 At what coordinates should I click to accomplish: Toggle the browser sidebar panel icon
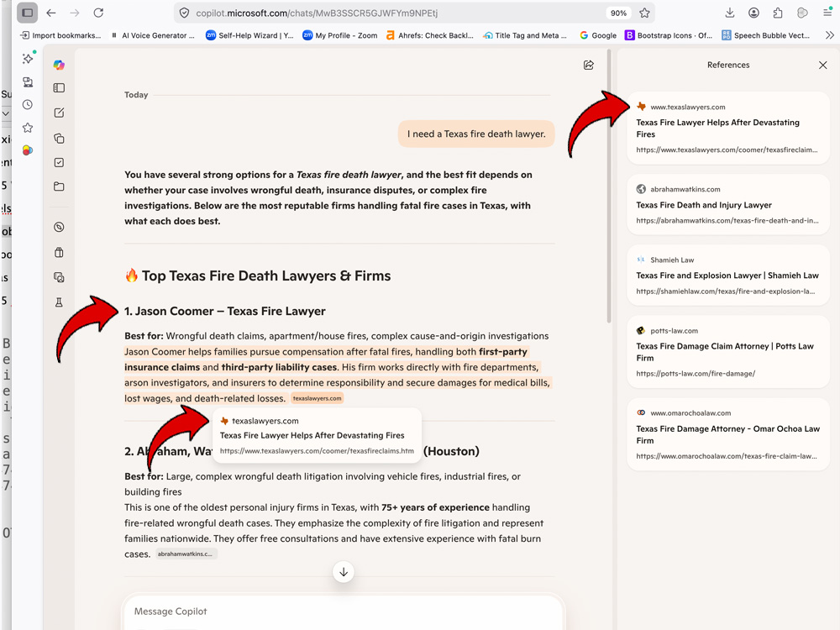[x=28, y=13]
